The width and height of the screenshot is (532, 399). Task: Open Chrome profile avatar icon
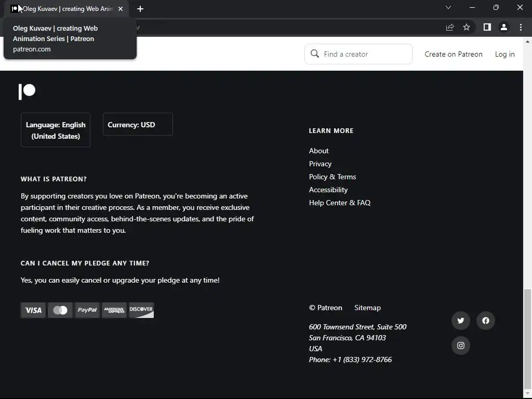click(504, 27)
